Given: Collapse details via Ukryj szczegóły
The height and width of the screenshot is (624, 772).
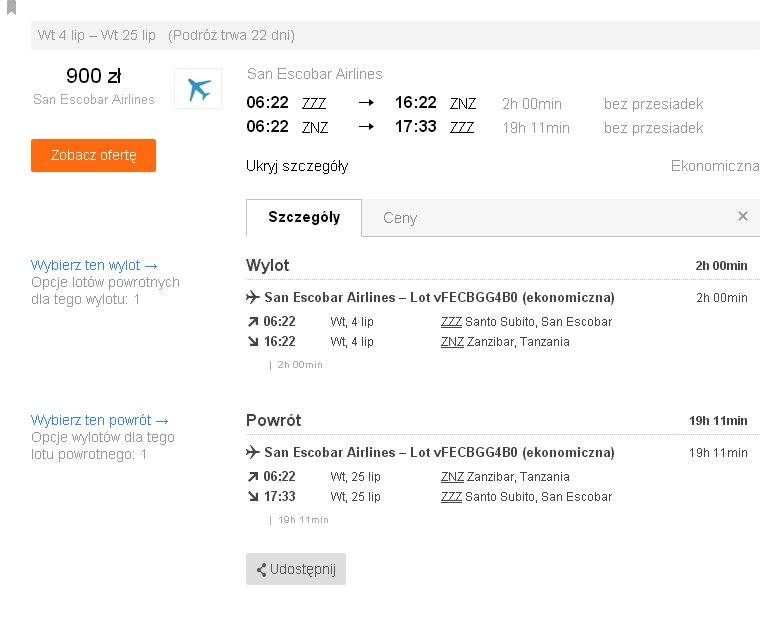Looking at the screenshot, I should pos(297,166).
